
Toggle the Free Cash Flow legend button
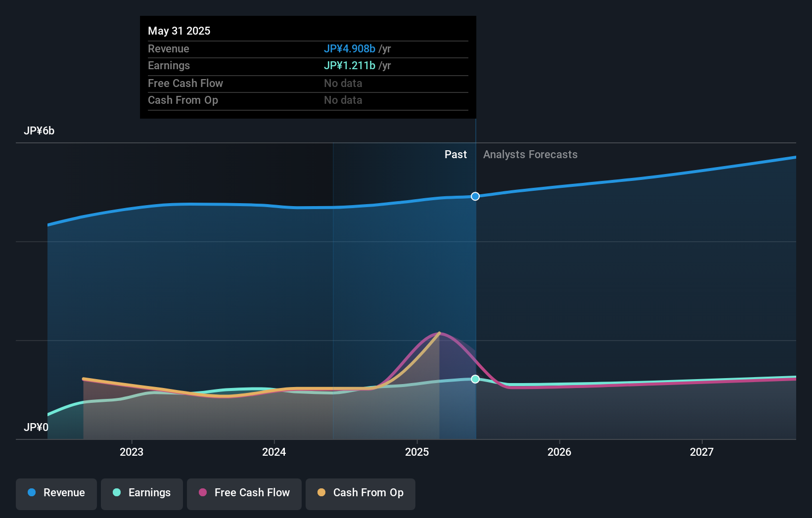[x=244, y=494]
